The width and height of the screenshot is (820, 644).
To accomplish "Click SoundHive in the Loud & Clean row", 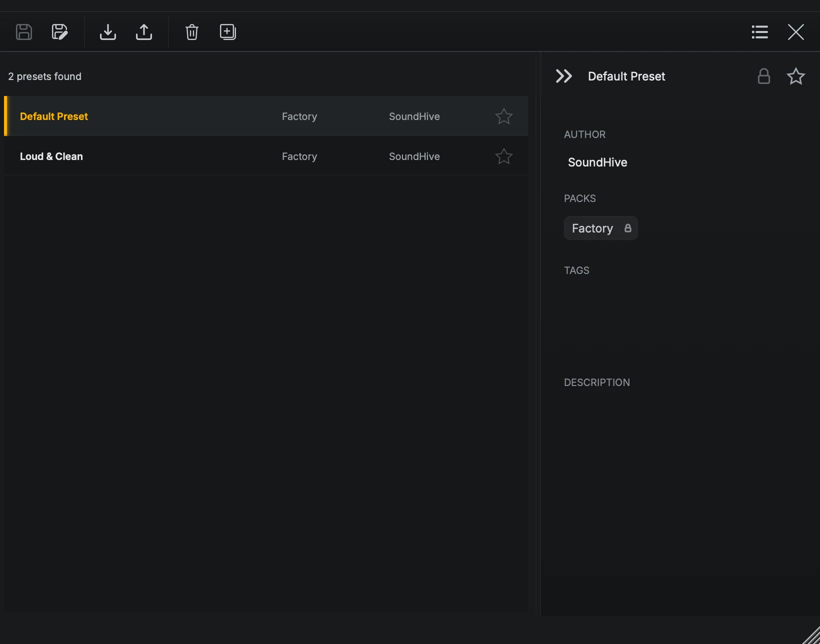I will (414, 156).
